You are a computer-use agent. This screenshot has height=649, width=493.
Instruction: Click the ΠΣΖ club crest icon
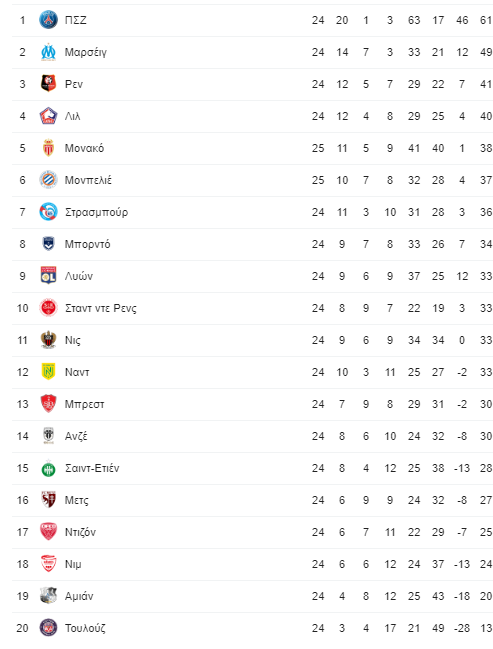point(48,20)
